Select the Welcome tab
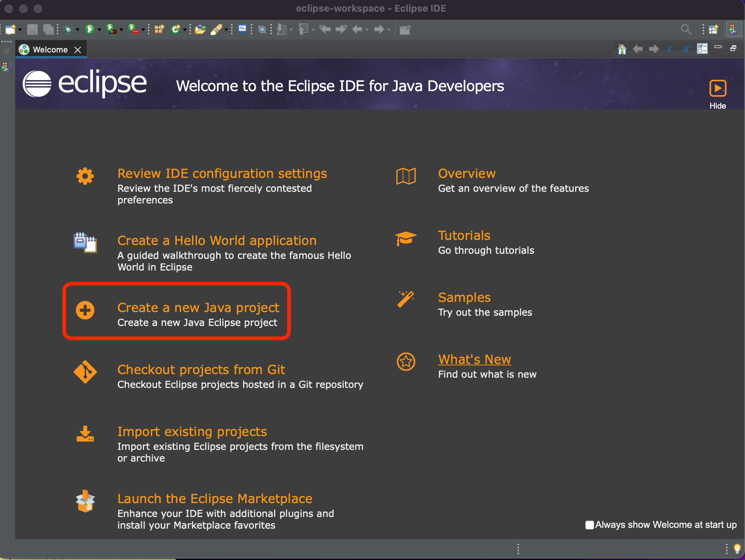 click(50, 50)
